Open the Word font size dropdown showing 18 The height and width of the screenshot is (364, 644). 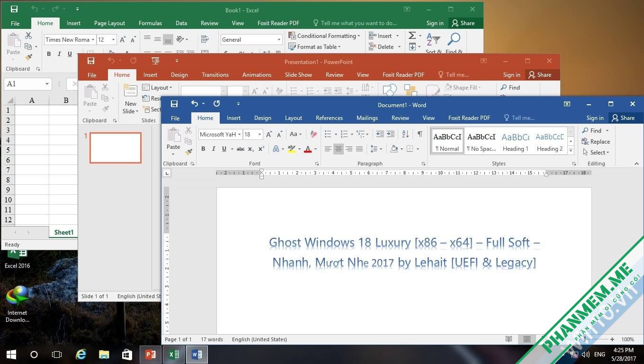(259, 135)
